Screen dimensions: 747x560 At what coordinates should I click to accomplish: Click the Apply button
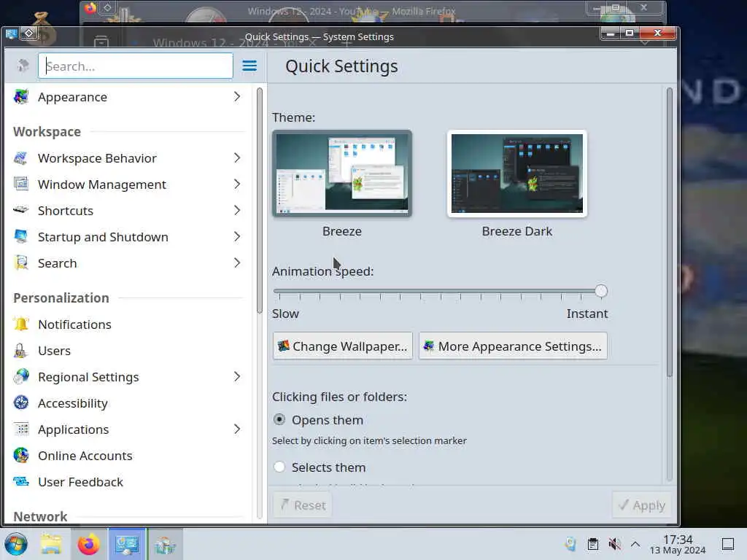pos(642,505)
